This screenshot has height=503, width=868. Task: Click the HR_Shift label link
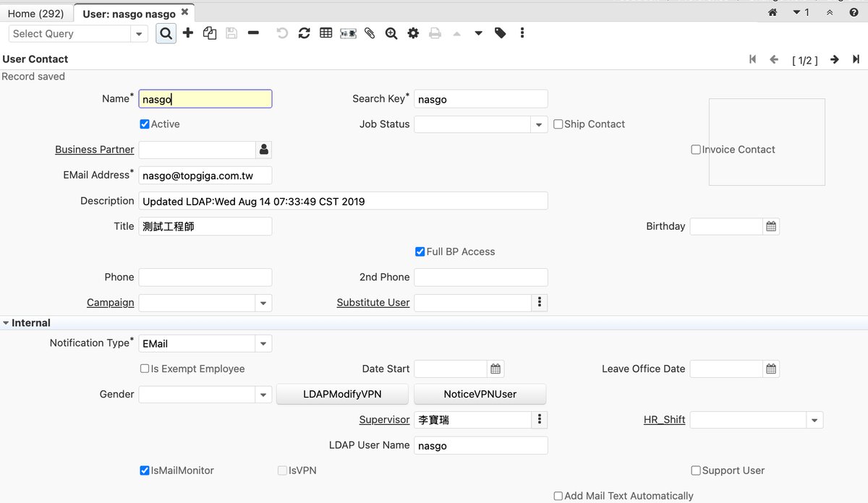coord(665,420)
